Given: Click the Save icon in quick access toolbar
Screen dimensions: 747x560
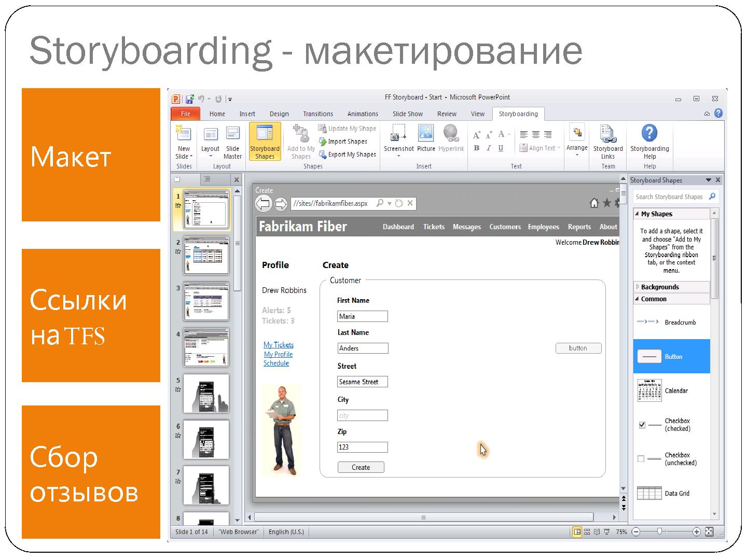Looking at the screenshot, I should pyautogui.click(x=189, y=99).
